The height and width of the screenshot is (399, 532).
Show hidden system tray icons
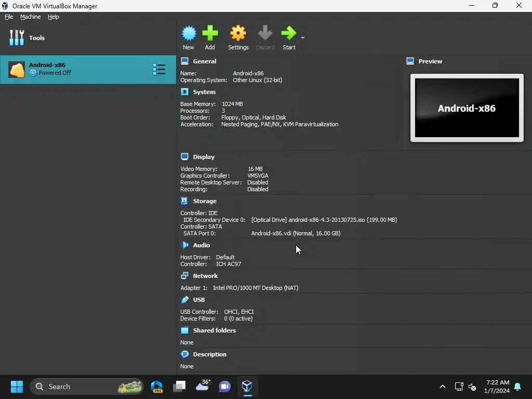(443, 387)
